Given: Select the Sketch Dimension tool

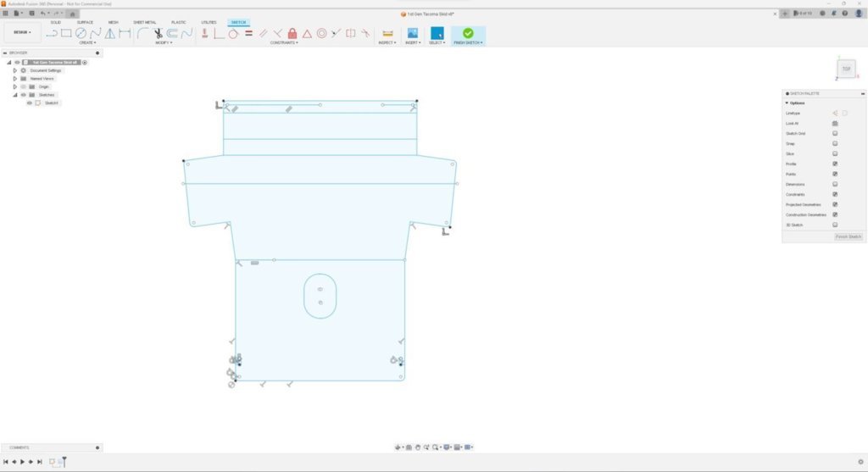Looking at the screenshot, I should [x=125, y=33].
